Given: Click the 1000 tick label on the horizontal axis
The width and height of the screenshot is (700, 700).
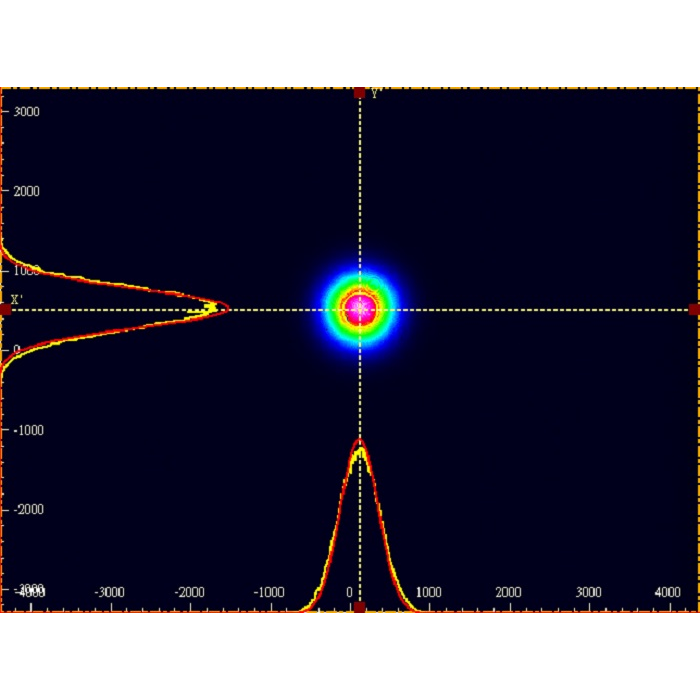Looking at the screenshot, I should click(x=428, y=593).
